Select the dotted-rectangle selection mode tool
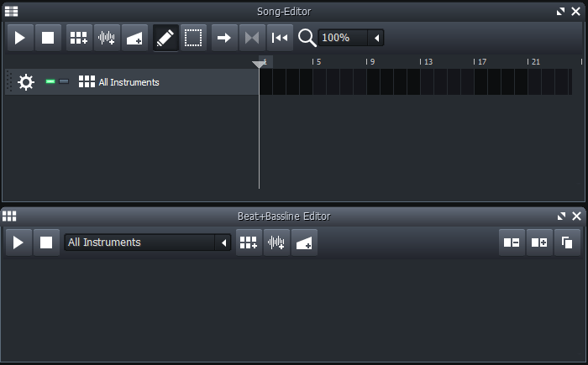588x365 pixels. point(193,38)
